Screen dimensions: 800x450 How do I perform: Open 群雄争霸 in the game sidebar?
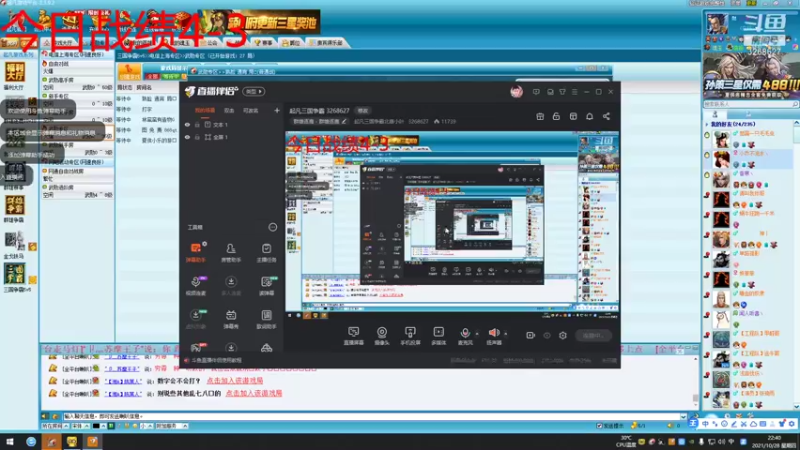[x=14, y=209]
